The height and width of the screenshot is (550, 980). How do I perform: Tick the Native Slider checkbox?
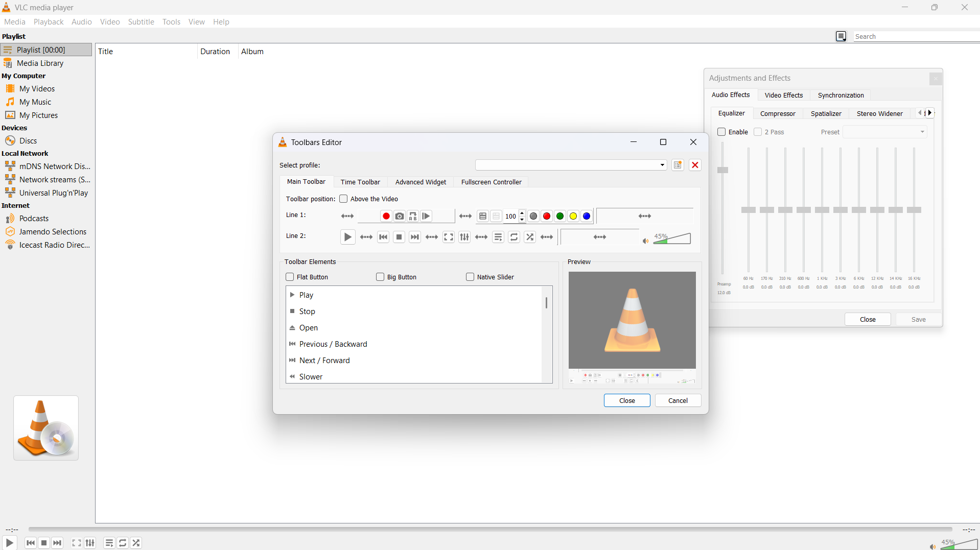pyautogui.click(x=470, y=277)
